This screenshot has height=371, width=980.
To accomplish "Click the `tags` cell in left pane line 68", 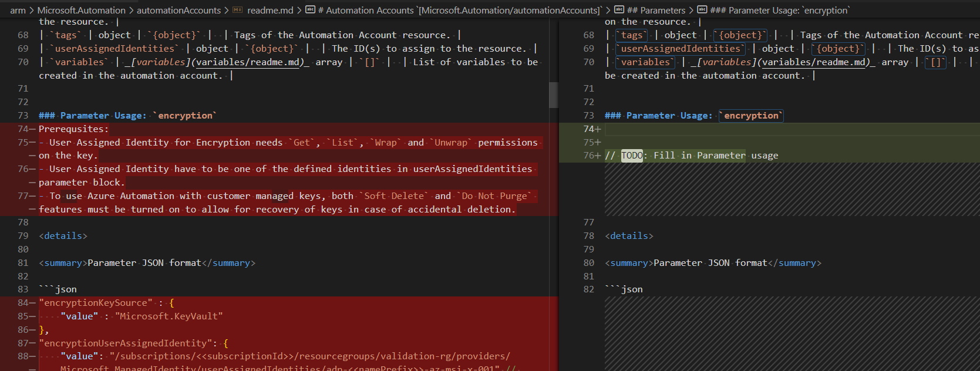I will tap(66, 35).
